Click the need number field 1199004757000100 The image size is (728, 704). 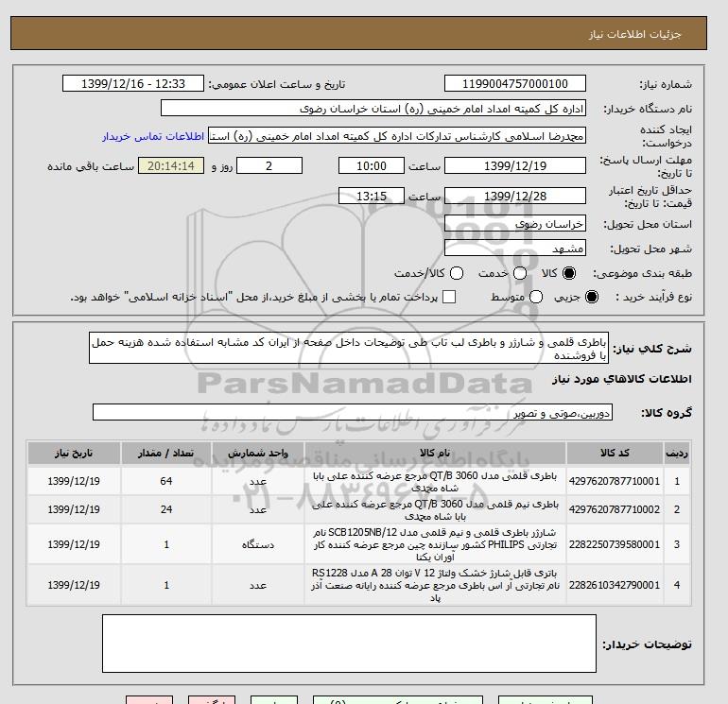(x=515, y=83)
